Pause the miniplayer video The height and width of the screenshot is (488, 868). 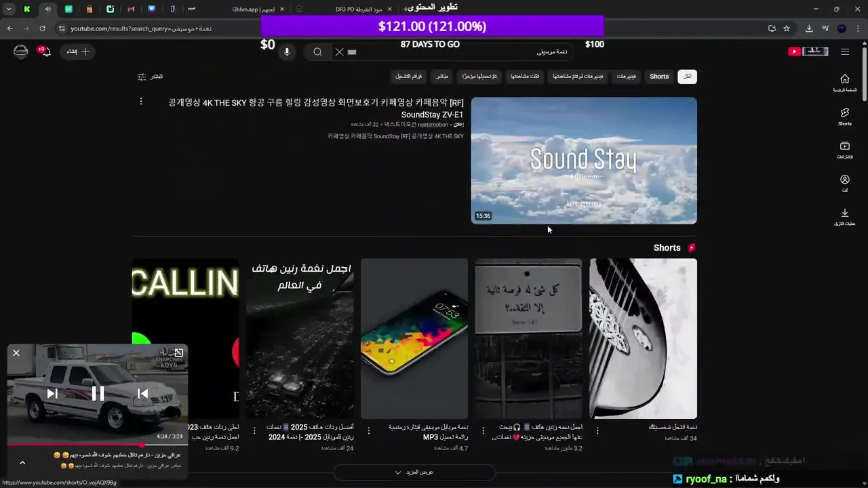pos(98,394)
